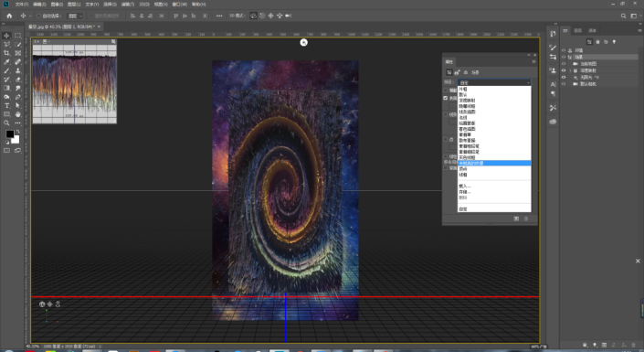Select the Hand tool

click(17, 114)
